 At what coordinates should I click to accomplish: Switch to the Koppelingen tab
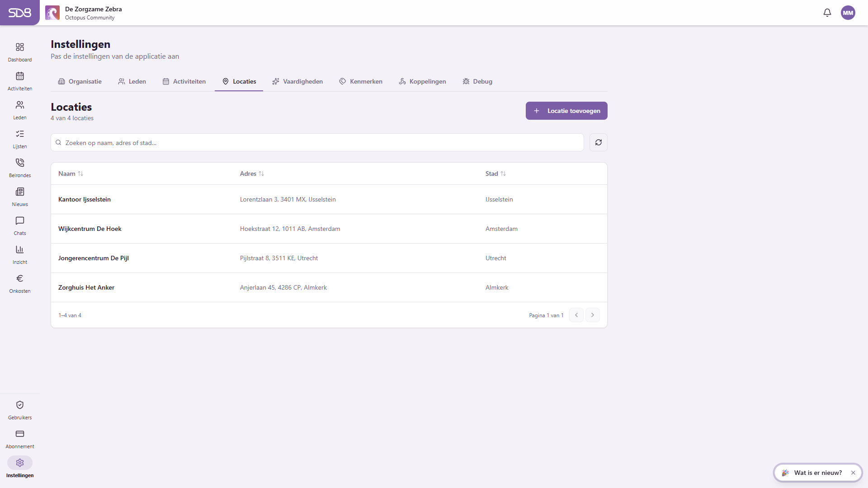pos(422,81)
